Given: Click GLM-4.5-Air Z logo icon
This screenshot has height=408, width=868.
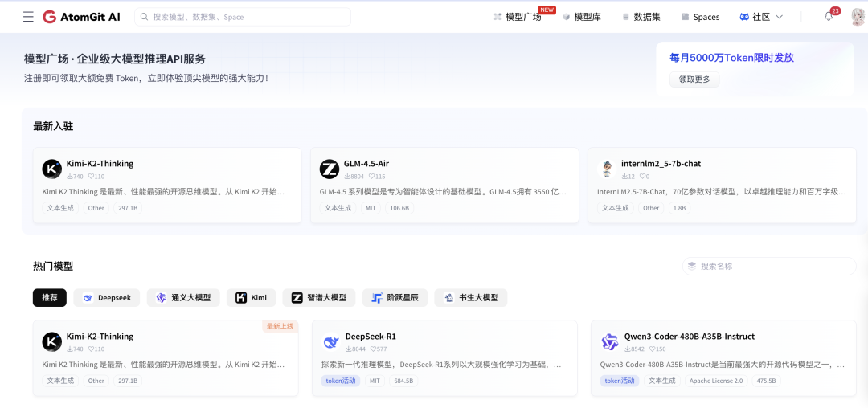Looking at the screenshot, I should click(x=330, y=169).
